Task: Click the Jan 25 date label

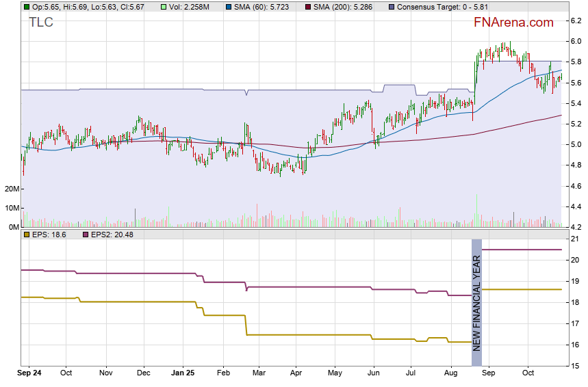Action: (x=182, y=374)
